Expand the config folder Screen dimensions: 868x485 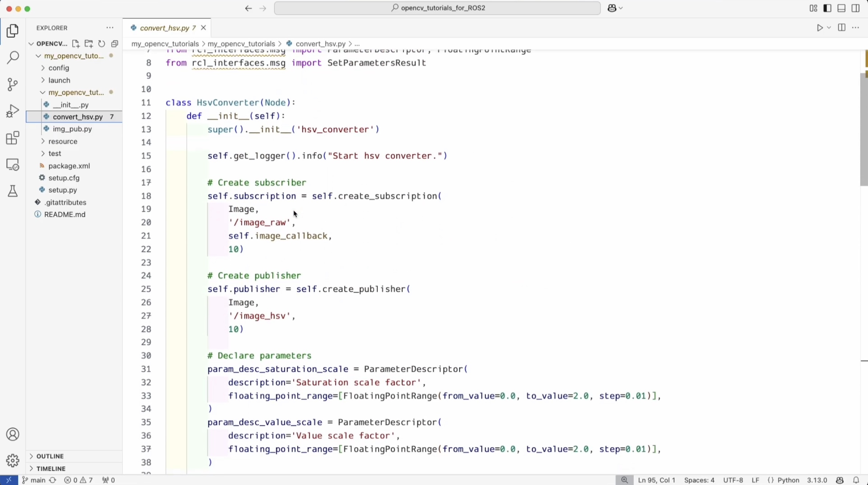click(59, 68)
